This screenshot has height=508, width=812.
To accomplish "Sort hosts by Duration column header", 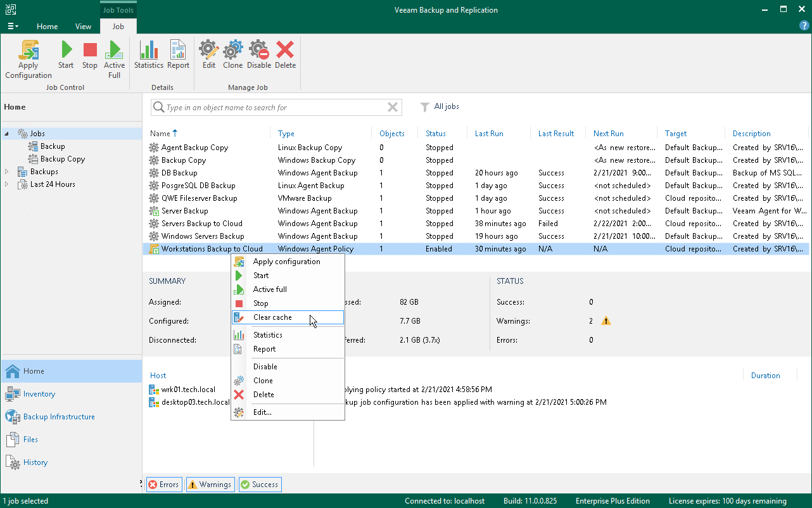I will [x=765, y=376].
